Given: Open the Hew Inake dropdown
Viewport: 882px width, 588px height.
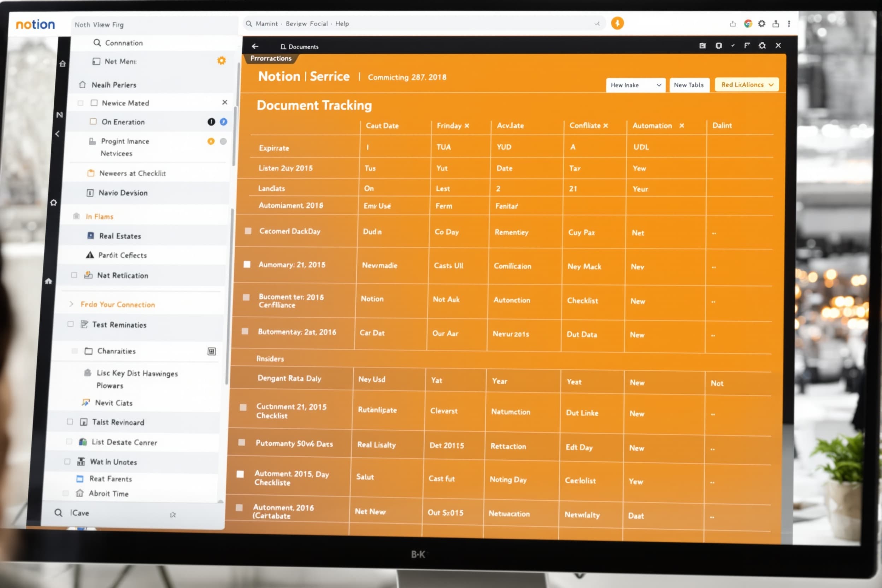Looking at the screenshot, I should [x=636, y=85].
